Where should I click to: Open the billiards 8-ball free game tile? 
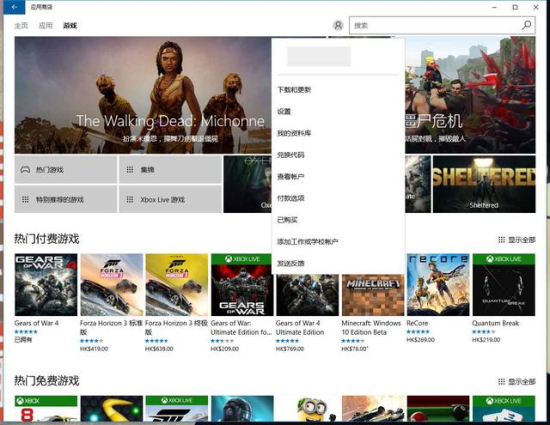(438, 409)
